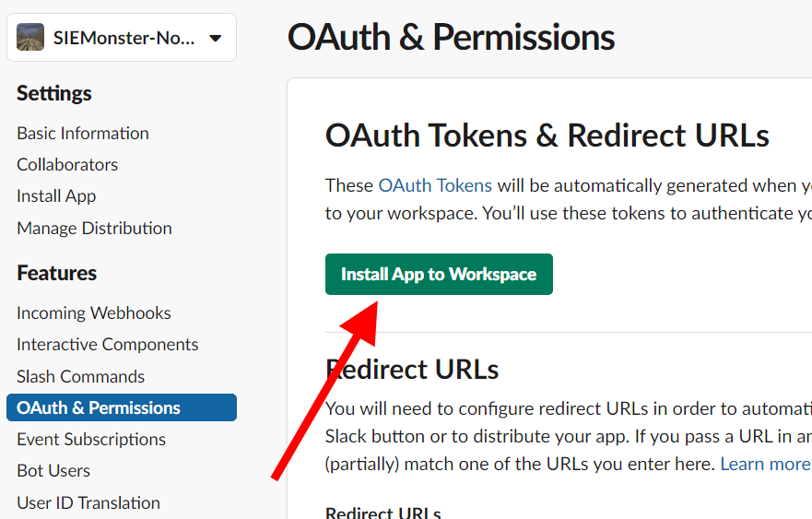Screen dimensions: 812x519
Task: Click the OAuth & Permissions page title
Action: click(451, 38)
